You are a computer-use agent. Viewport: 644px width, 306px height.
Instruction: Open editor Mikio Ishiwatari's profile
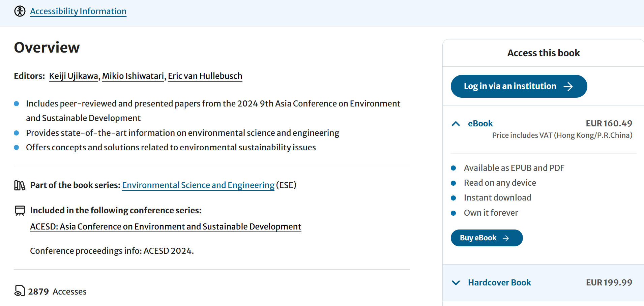(x=133, y=76)
